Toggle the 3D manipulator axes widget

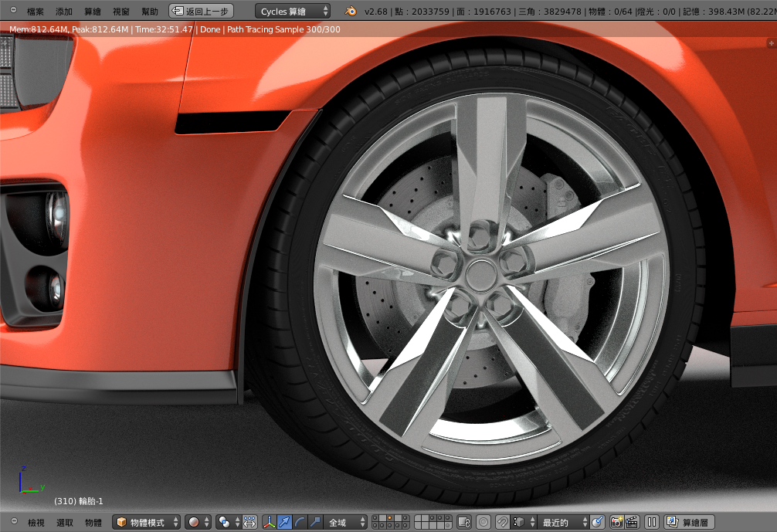point(270,523)
